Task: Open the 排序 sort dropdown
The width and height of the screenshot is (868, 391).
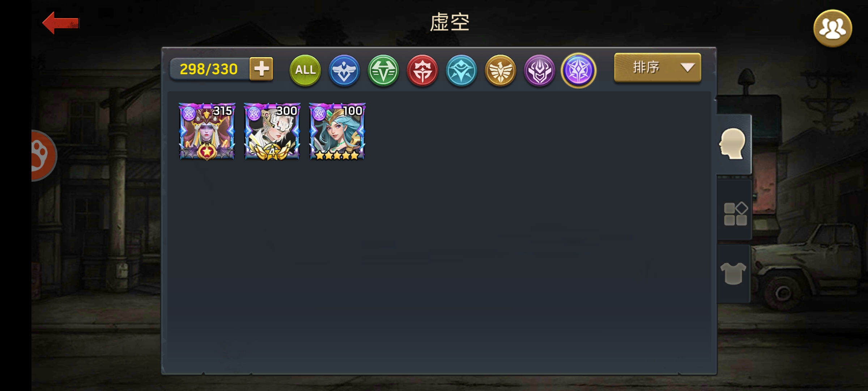Action: [x=658, y=68]
